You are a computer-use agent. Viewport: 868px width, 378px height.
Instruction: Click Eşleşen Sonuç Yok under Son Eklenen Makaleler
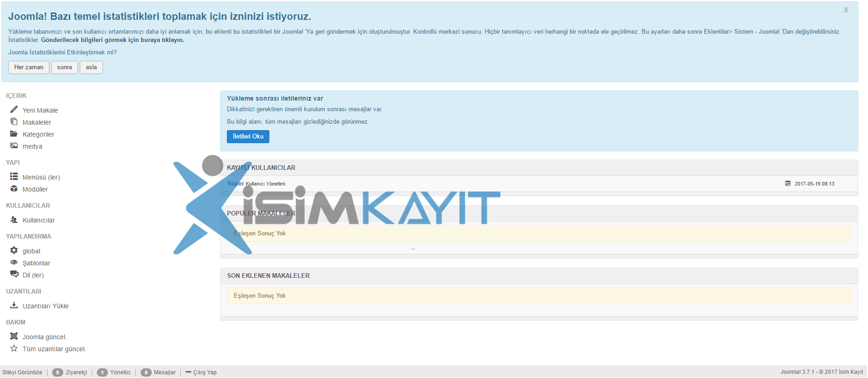(260, 295)
